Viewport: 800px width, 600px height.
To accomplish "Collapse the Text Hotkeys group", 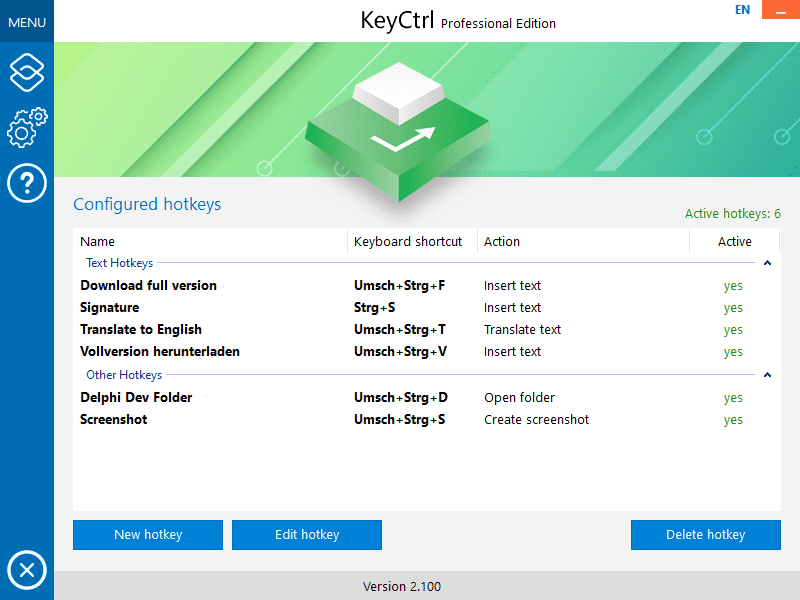I will coord(767,264).
